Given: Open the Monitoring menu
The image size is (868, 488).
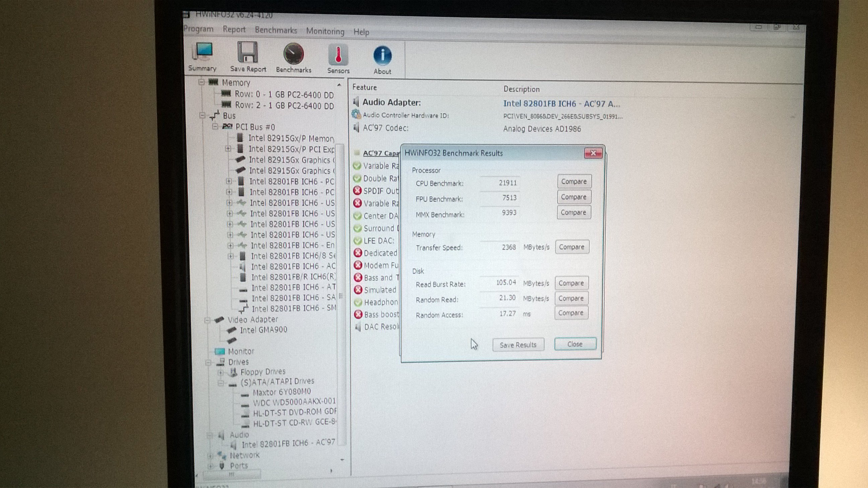Looking at the screenshot, I should coord(325,32).
